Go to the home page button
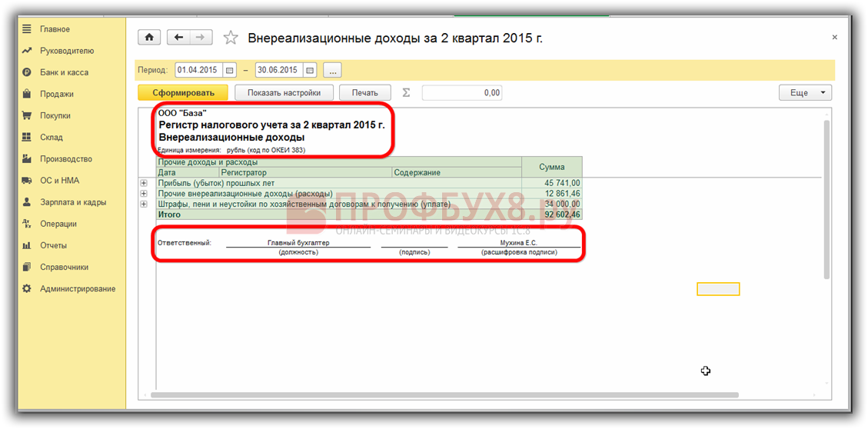The width and height of the screenshot is (868, 429). 149,37
